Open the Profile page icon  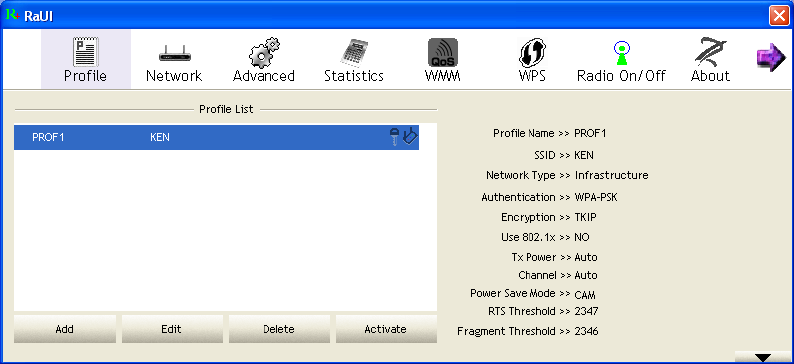coord(86,53)
